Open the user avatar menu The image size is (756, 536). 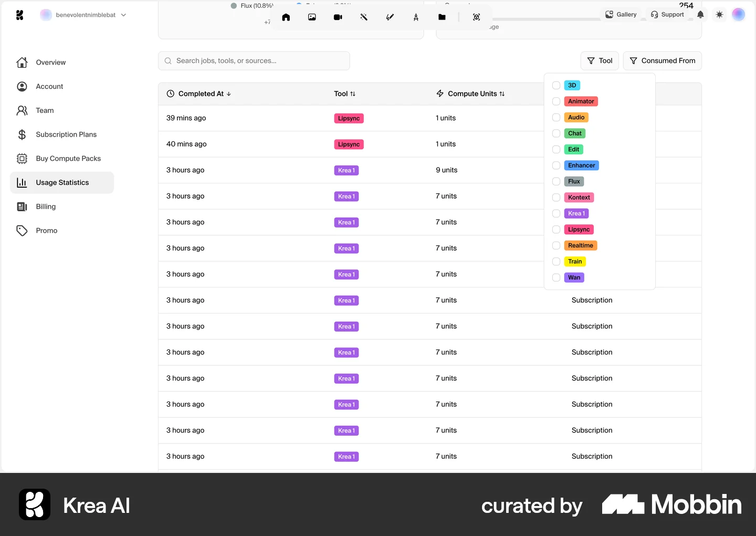[x=739, y=15]
